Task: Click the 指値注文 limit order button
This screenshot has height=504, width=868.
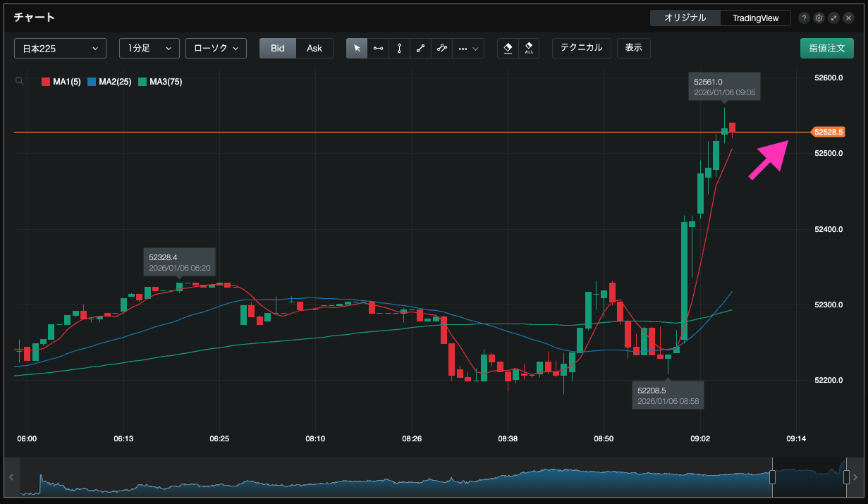Action: click(x=826, y=48)
